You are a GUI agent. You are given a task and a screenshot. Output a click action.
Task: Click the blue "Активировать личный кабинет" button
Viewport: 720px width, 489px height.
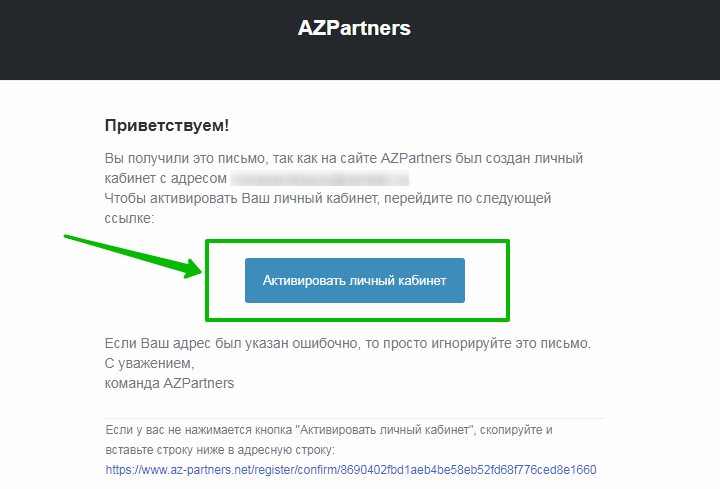(x=354, y=280)
